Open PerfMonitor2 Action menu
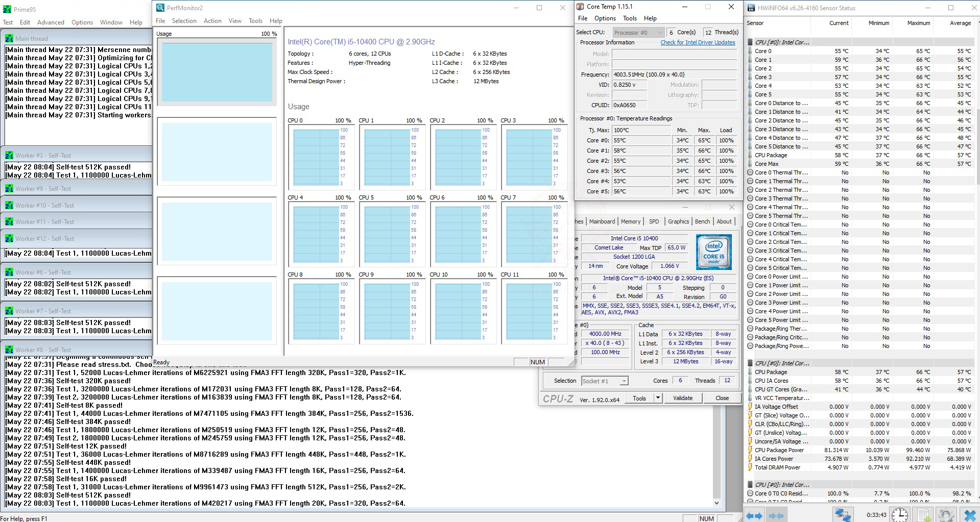 [x=212, y=21]
